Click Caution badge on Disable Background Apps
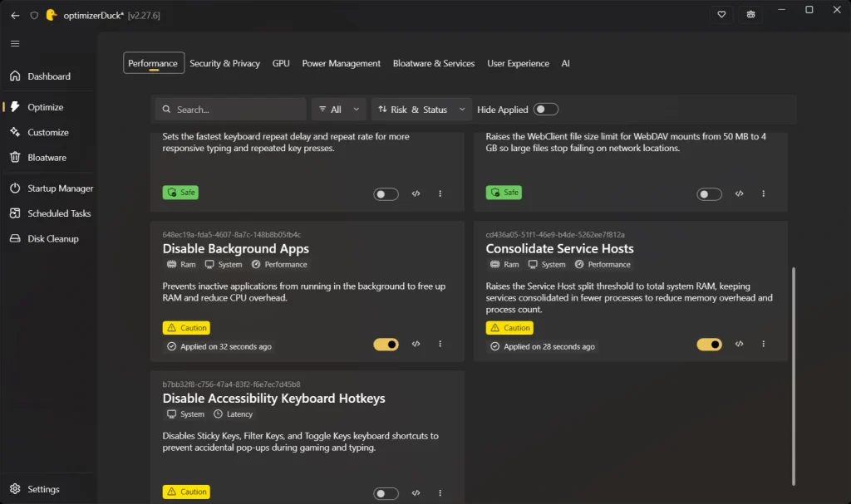This screenshot has height=504, width=851. coord(187,328)
